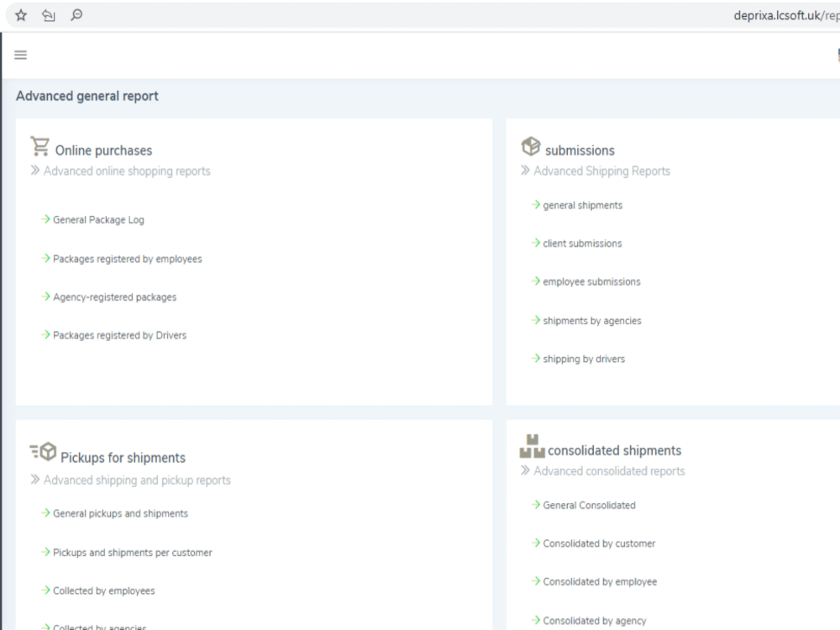Open Packages registered by employees

128,259
